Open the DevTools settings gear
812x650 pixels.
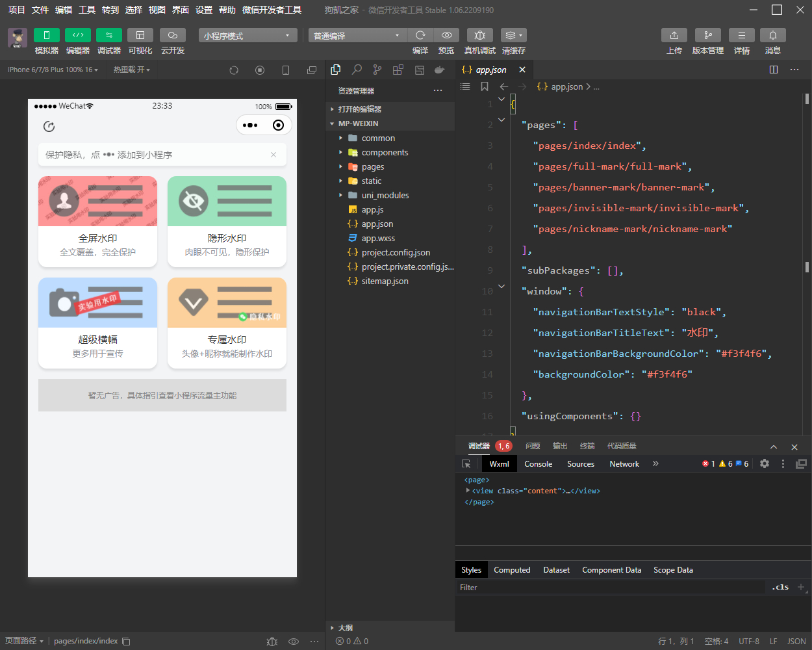(x=765, y=463)
